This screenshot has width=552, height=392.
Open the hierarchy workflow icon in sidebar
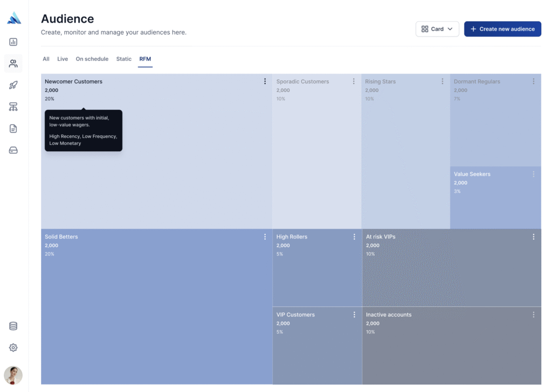13,107
